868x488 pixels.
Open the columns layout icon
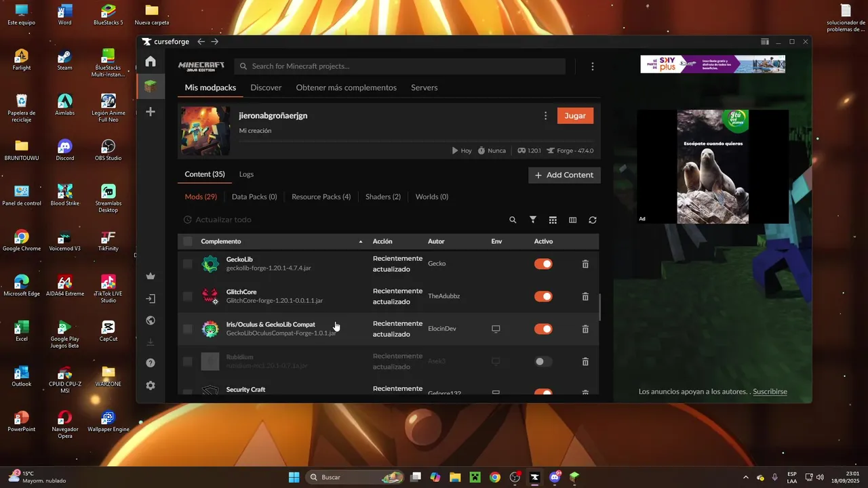[x=572, y=220]
